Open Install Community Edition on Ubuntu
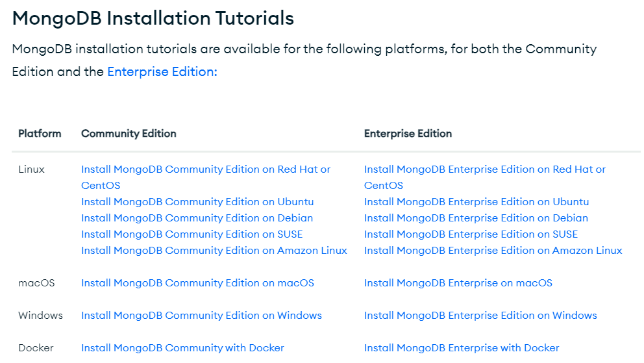The image size is (644, 363). pos(197,202)
